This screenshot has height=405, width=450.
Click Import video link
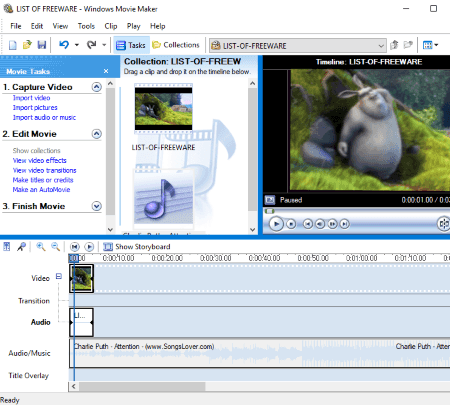point(31,98)
